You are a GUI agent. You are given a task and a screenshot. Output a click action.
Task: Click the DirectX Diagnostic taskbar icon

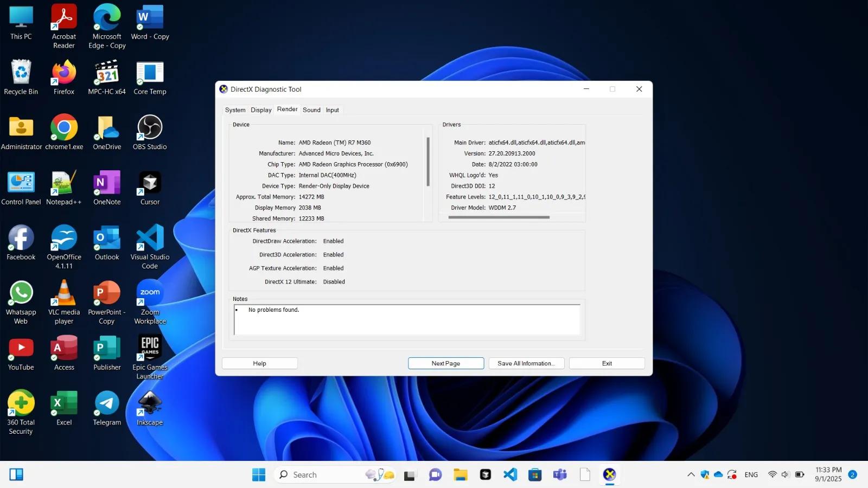click(x=609, y=475)
